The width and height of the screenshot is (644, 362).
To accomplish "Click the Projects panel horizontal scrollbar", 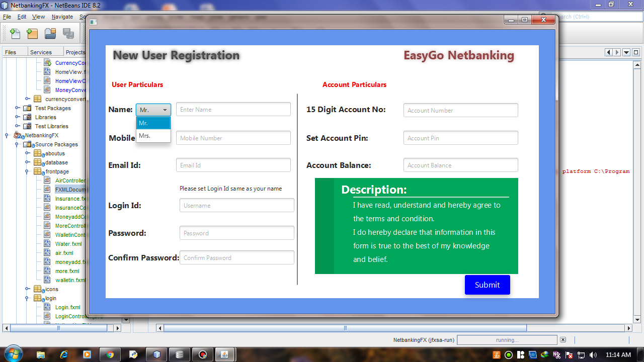I will click(59, 328).
